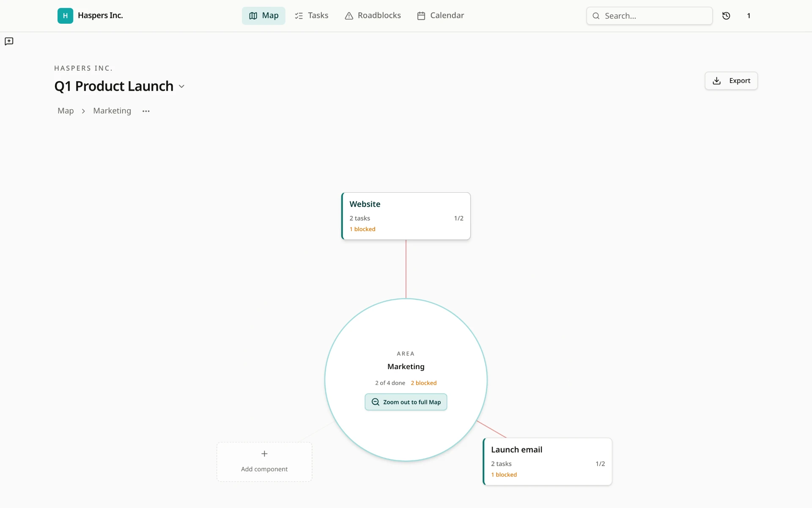
Task: Click the notification count 1
Action: (x=749, y=16)
